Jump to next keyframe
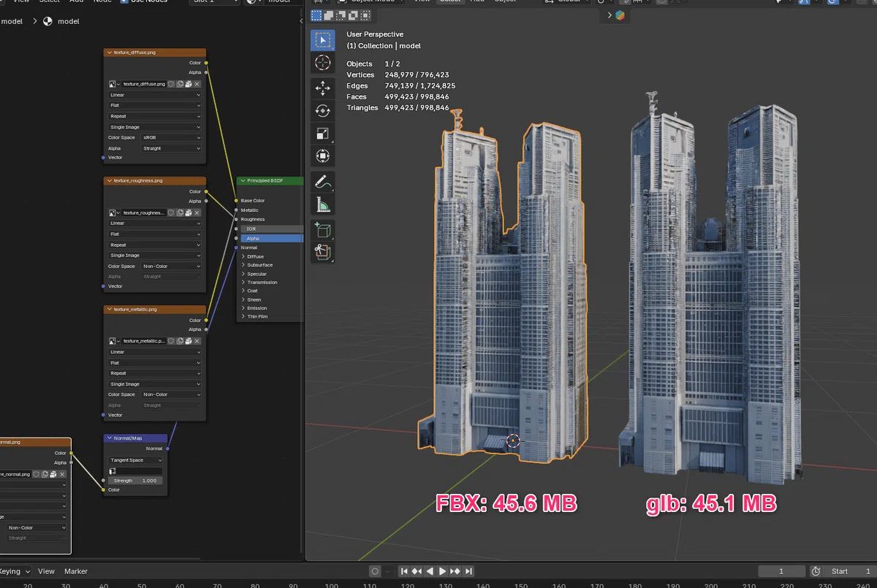Image resolution: width=877 pixels, height=588 pixels. click(456, 571)
